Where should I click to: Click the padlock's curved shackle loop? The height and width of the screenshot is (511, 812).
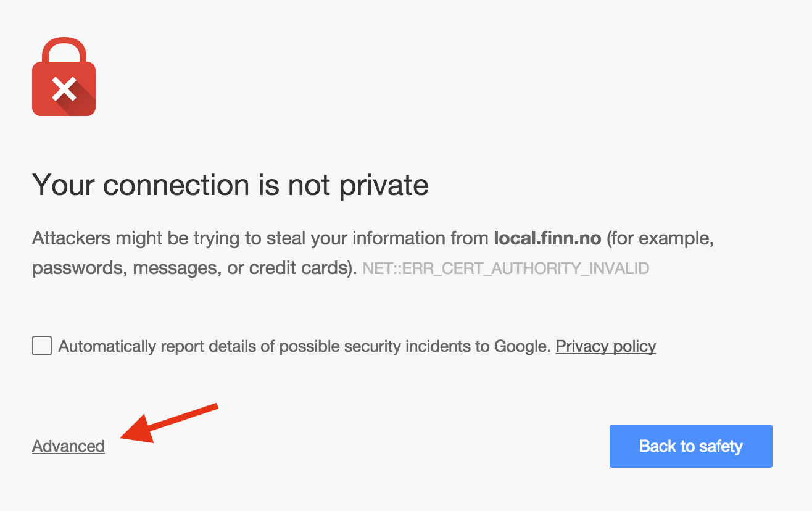click(64, 51)
